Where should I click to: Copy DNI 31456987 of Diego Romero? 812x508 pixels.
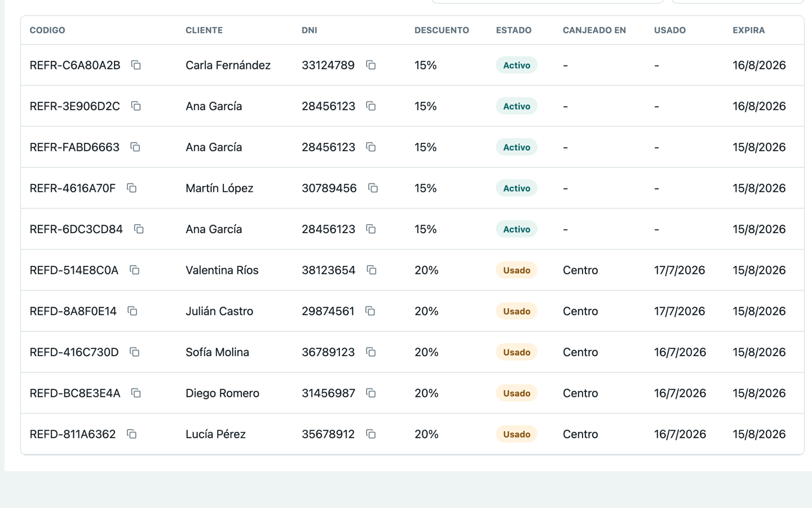(371, 393)
